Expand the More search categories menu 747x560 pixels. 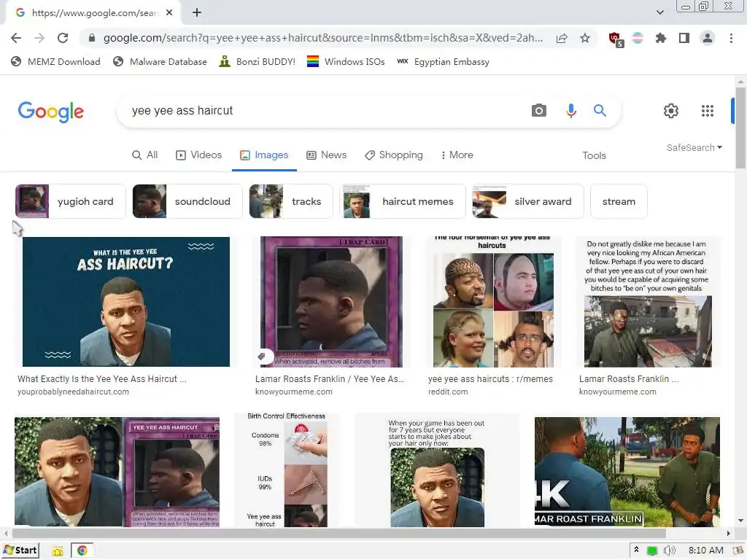pos(457,155)
